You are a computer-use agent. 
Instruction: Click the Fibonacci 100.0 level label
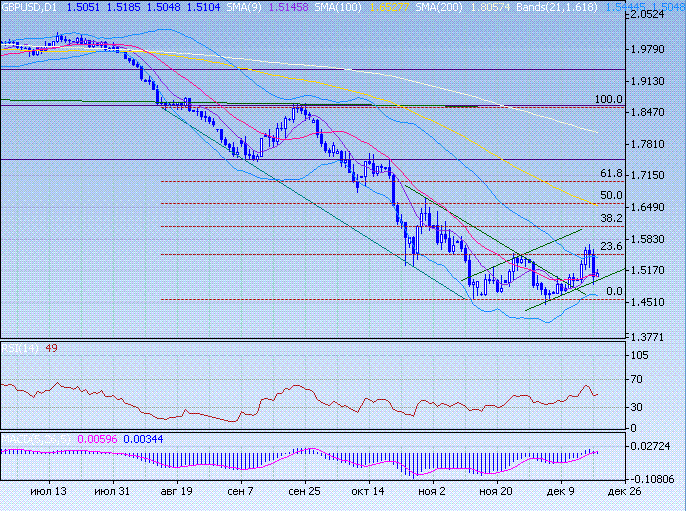click(x=609, y=100)
